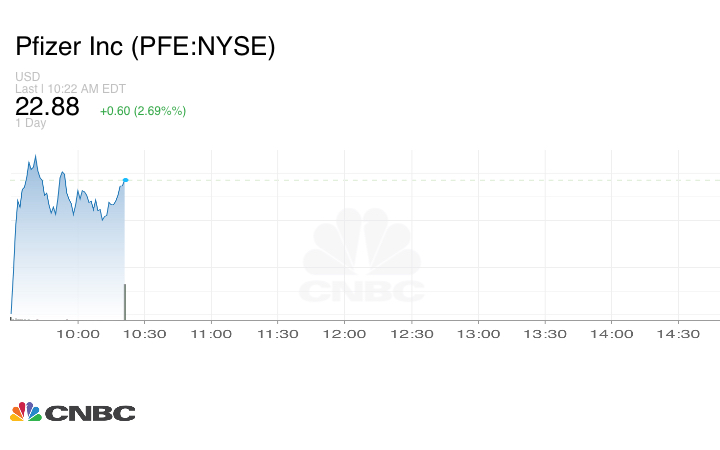This screenshot has height=450, width=720.
Task: Click the 22.88 last price value
Action: [47, 107]
